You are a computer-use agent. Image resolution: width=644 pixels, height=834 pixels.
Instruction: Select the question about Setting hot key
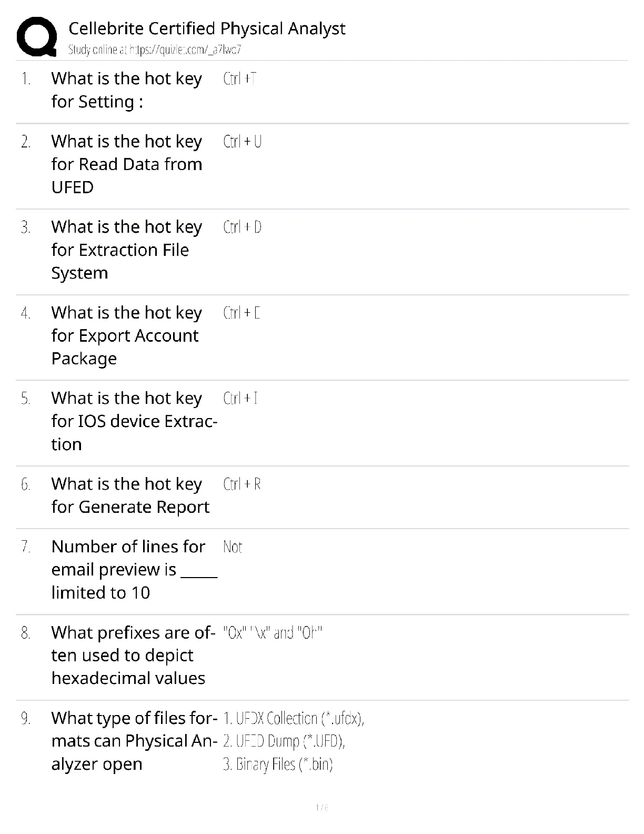(x=127, y=90)
